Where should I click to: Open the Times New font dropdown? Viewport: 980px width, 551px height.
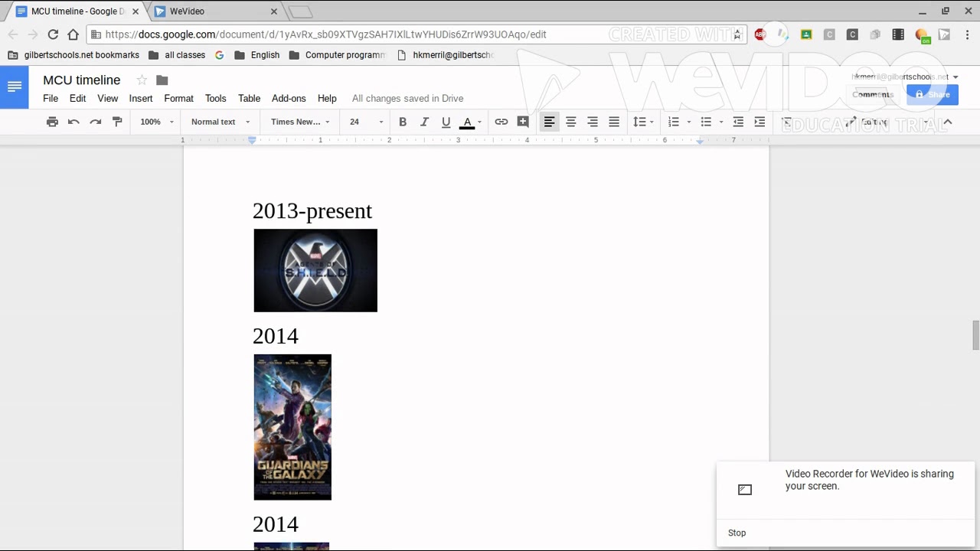[x=300, y=122]
